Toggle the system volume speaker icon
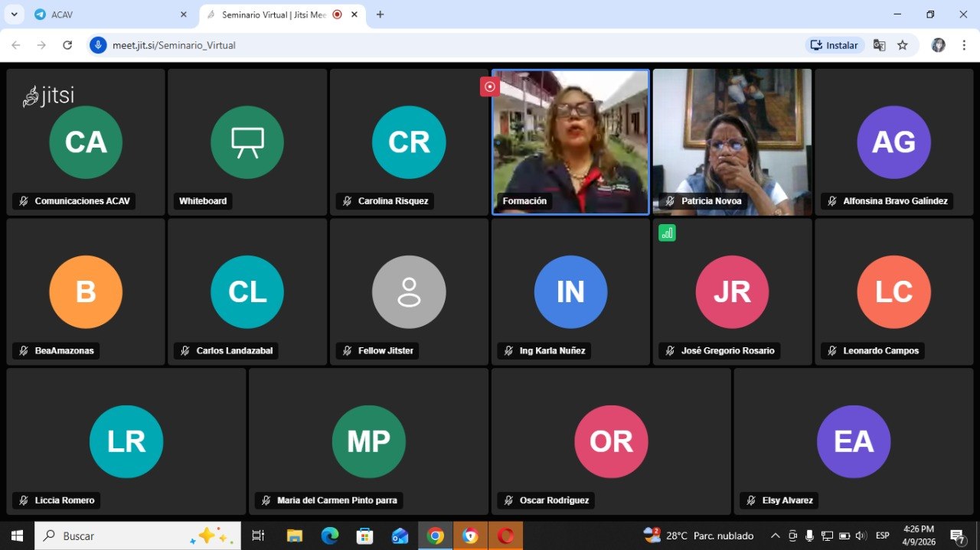980x550 pixels. tap(861, 536)
